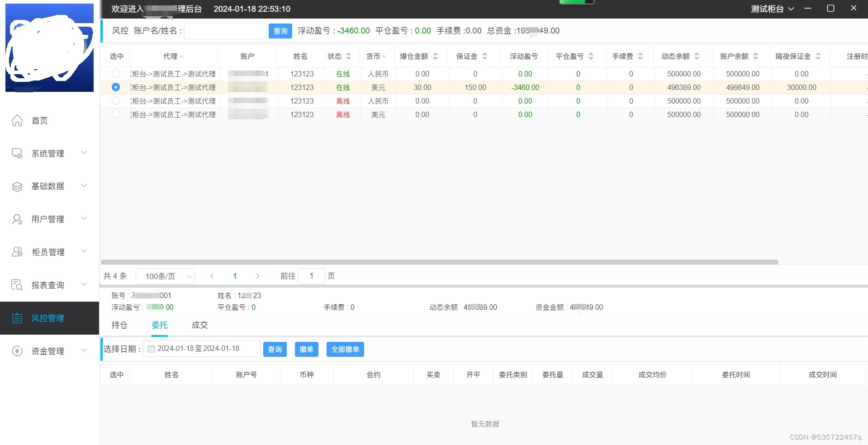Sort by 状态 column arrows
Screen dimensions: 868x445
(348, 56)
